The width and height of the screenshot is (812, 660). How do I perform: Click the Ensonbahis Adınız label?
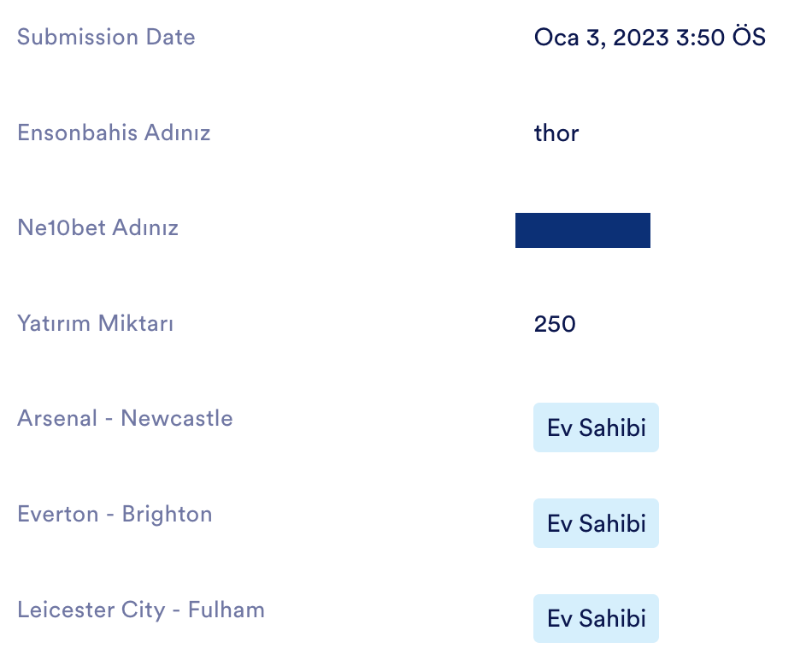[x=114, y=133]
